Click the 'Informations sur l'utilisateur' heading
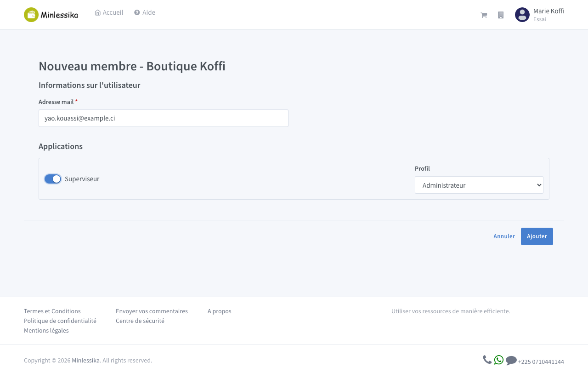The height and width of the screenshot is (368, 588). pos(90,85)
